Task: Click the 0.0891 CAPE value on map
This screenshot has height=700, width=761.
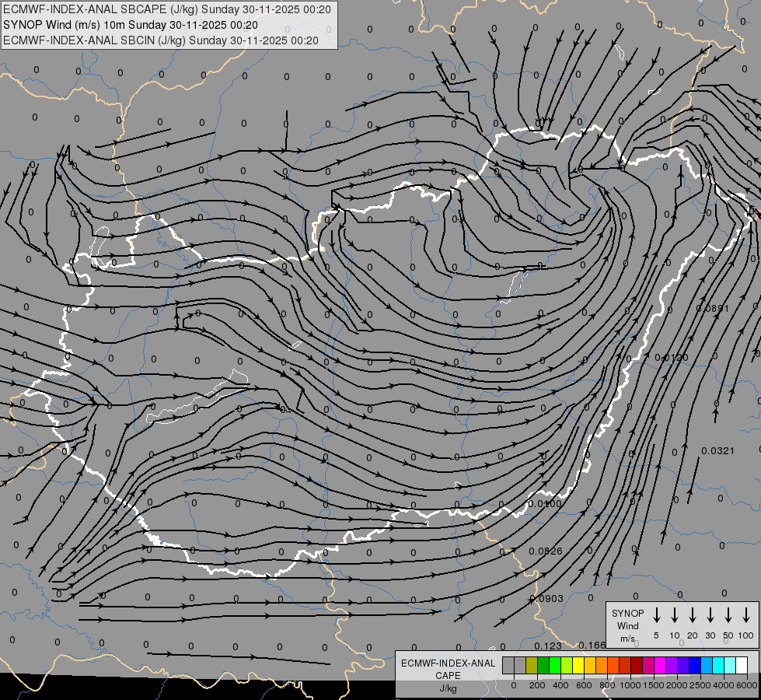Action: coord(713,309)
